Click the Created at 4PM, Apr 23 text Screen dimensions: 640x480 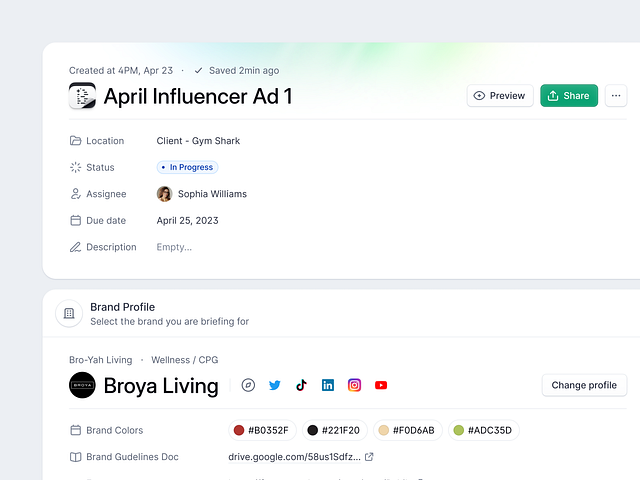[x=121, y=71]
